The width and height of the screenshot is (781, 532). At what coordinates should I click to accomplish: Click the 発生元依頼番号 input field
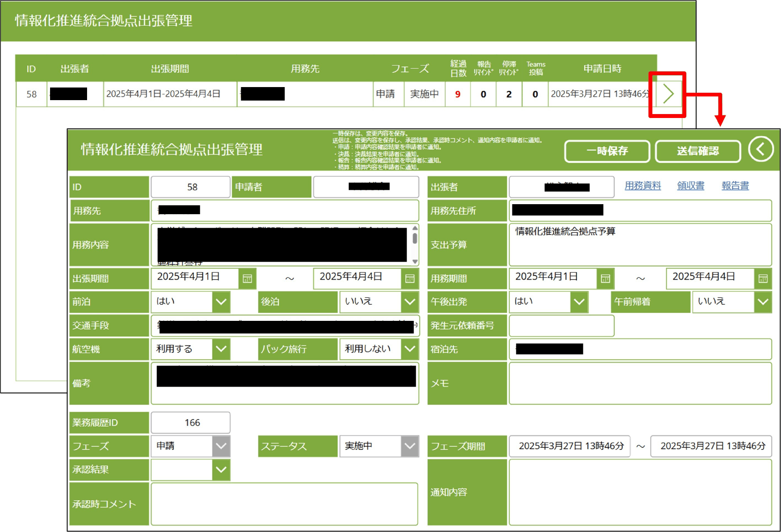click(562, 325)
